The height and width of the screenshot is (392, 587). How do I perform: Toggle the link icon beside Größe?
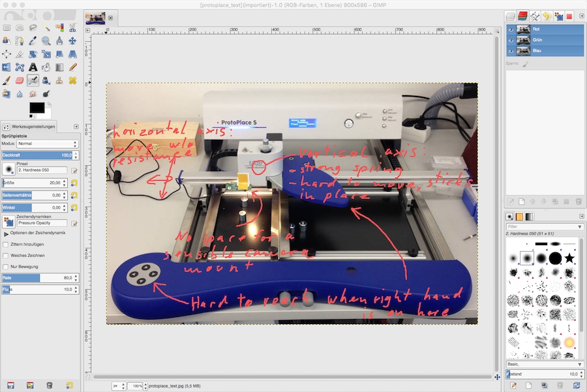[x=74, y=183]
